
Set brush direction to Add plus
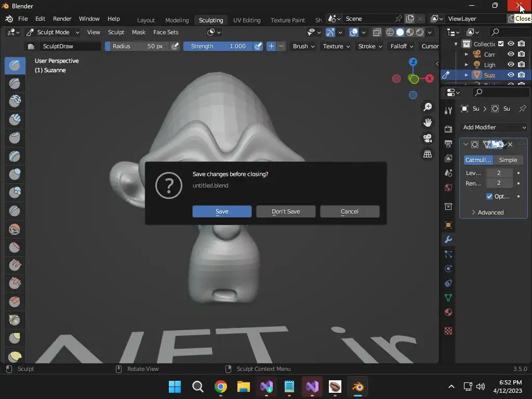271,46
